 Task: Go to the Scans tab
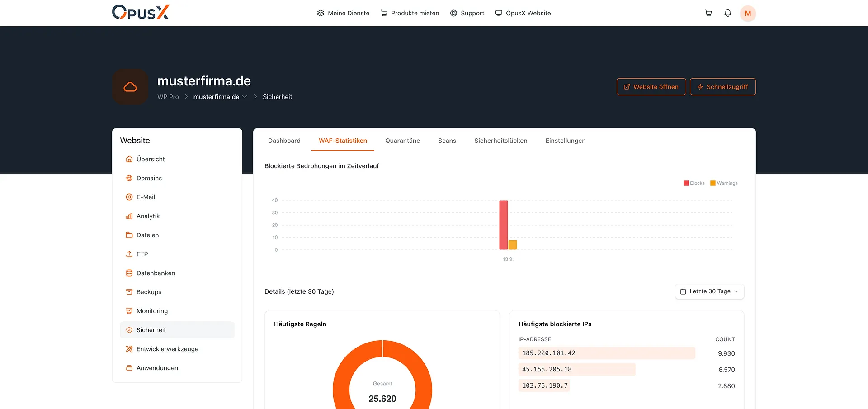click(447, 141)
